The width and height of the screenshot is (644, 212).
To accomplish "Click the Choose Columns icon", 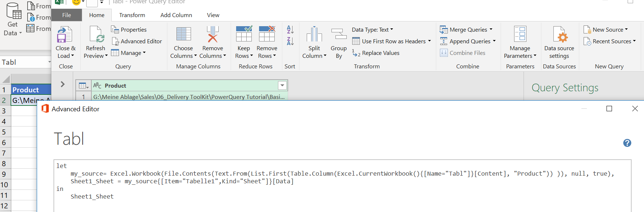I will pyautogui.click(x=183, y=35).
